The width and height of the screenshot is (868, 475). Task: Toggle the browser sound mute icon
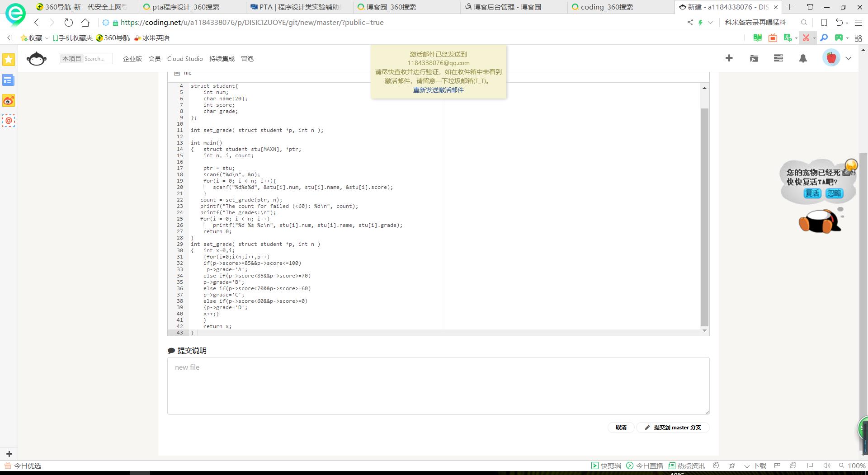tap(827, 466)
